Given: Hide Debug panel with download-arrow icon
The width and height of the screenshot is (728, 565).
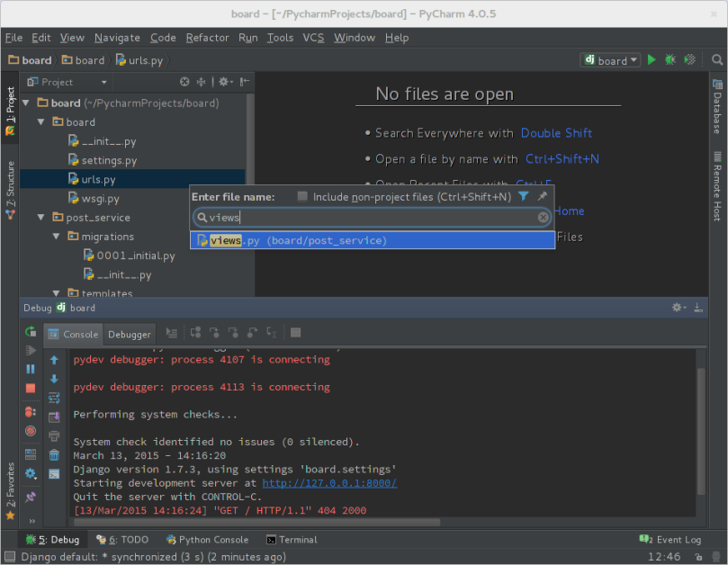Looking at the screenshot, I should click(x=698, y=308).
